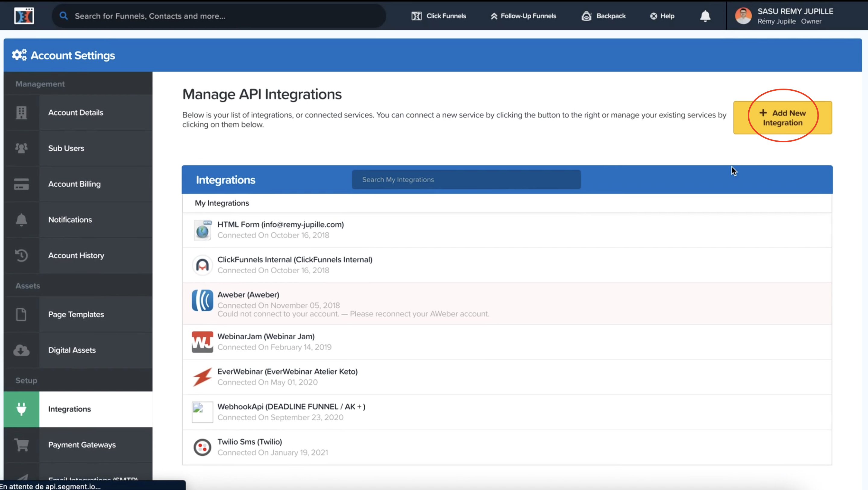Open the Help menu
Viewport: 868px width, 490px height.
662,16
